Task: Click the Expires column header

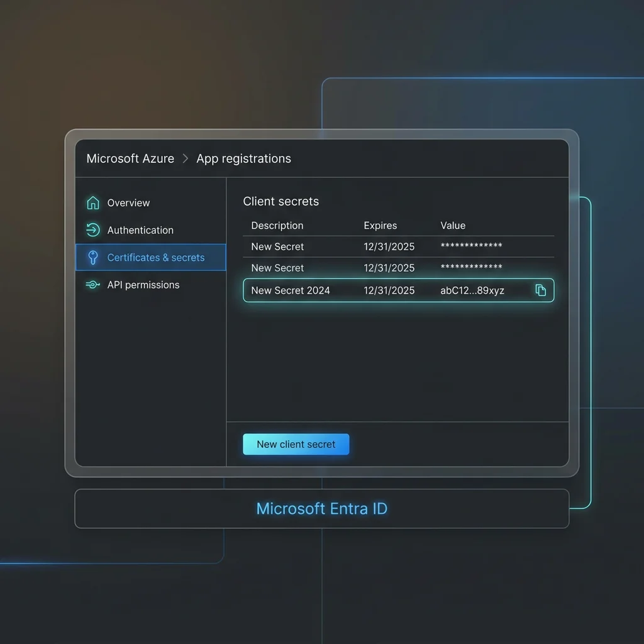Action: [380, 226]
